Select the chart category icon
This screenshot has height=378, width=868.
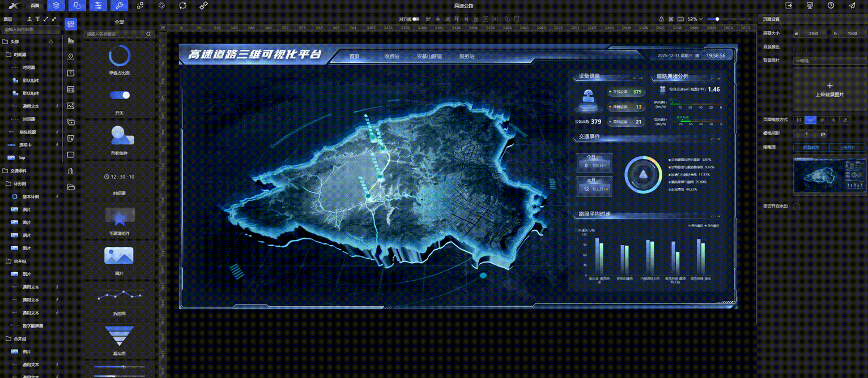tap(71, 41)
